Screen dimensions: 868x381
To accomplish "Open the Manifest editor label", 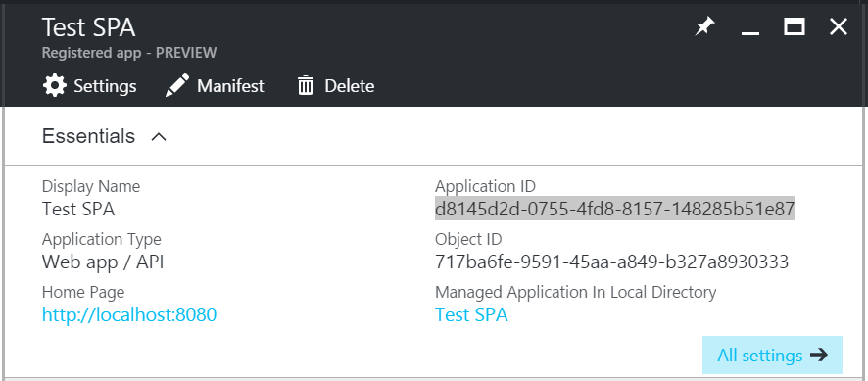I will (x=230, y=86).
